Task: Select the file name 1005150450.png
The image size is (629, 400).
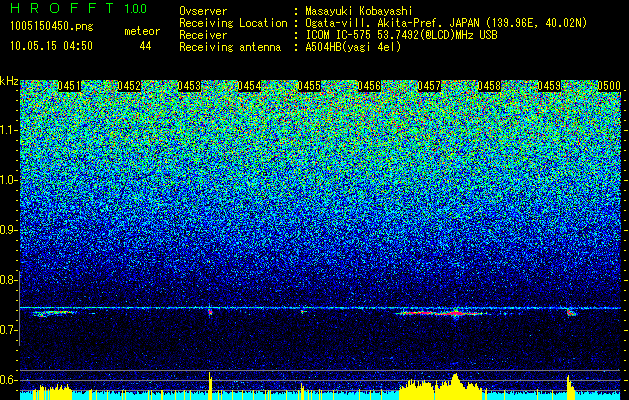Action: [x=52, y=26]
